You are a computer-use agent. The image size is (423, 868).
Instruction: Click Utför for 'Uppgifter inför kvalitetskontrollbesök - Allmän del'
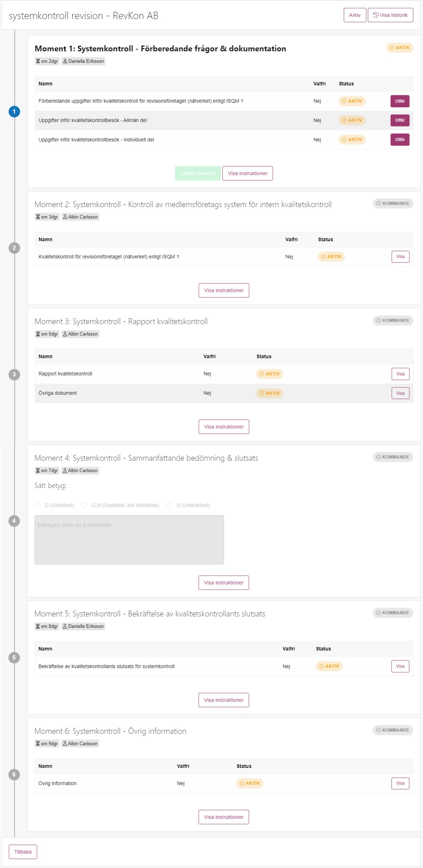pos(400,120)
